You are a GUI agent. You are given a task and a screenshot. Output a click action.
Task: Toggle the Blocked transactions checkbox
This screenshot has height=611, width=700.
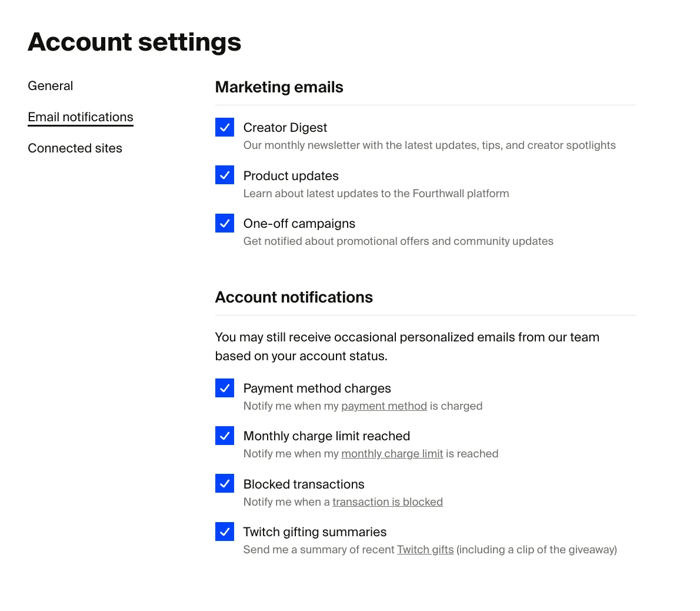point(224,483)
